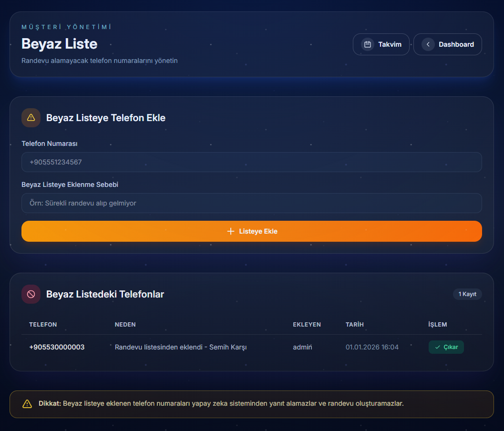Click the checkmark icon in the Çıkar button
Screen dimensions: 504x431
click(437, 347)
